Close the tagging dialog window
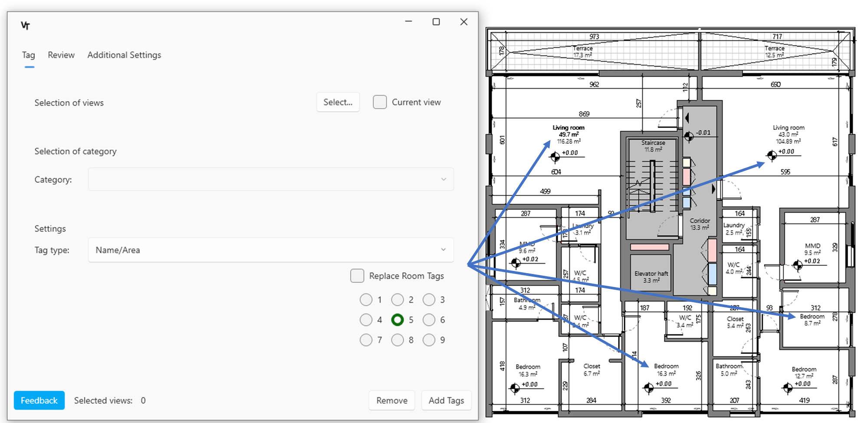Image resolution: width=868 pixels, height=423 pixels. tap(464, 22)
